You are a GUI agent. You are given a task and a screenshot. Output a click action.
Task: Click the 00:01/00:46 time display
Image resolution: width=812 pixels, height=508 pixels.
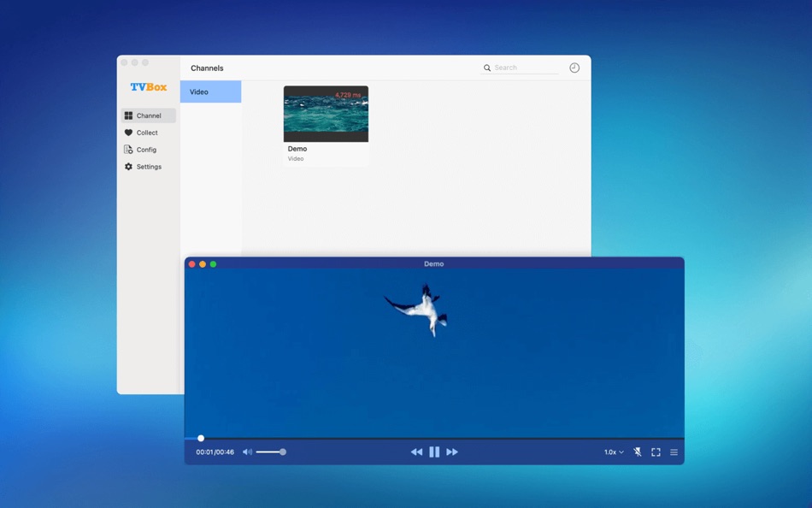click(215, 452)
